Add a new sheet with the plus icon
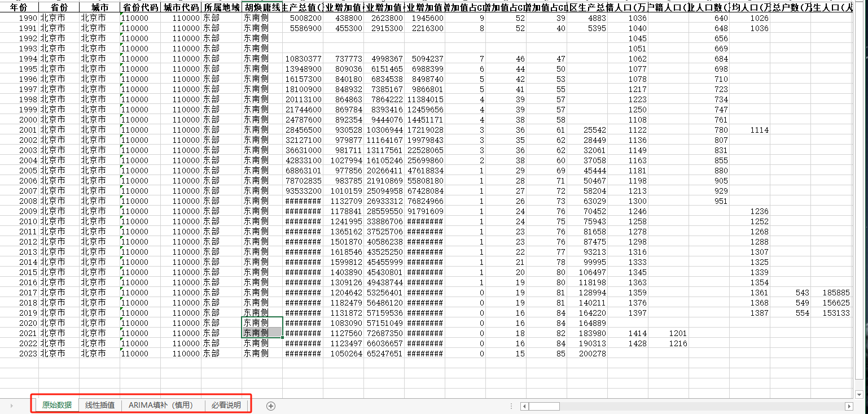Image resolution: width=868 pixels, height=414 pixels. pyautogui.click(x=271, y=406)
